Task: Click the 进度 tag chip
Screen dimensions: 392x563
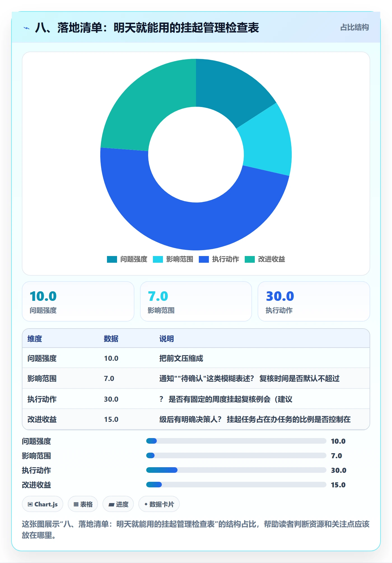Action: [118, 504]
